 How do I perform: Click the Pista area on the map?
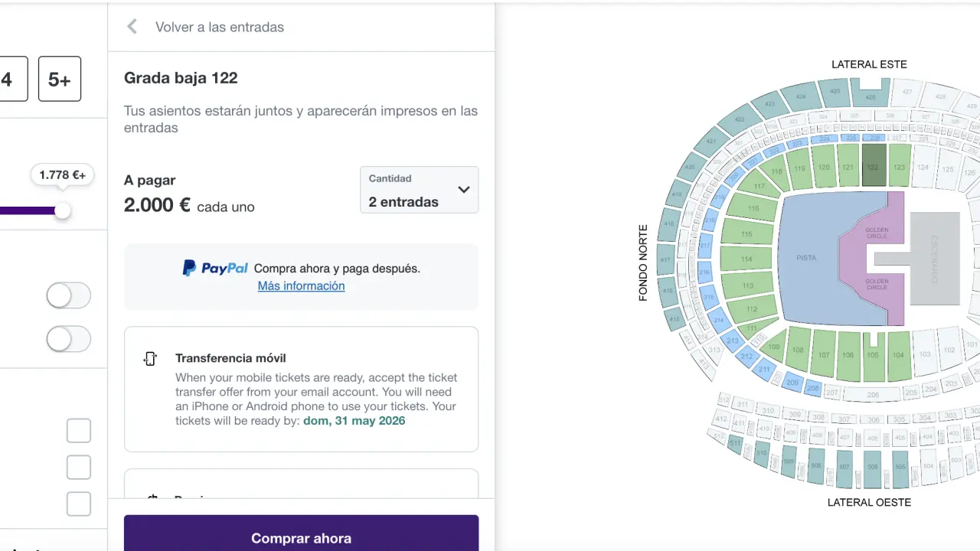(x=806, y=258)
